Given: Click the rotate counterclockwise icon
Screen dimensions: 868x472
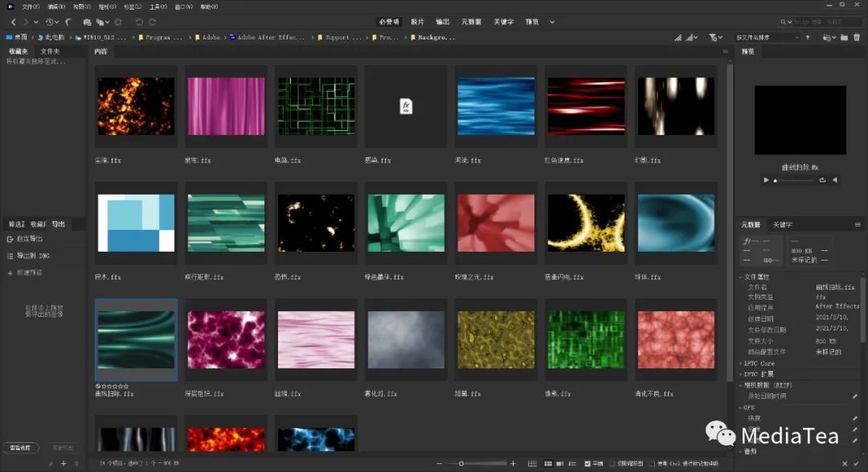Looking at the screenshot, I should tap(139, 23).
